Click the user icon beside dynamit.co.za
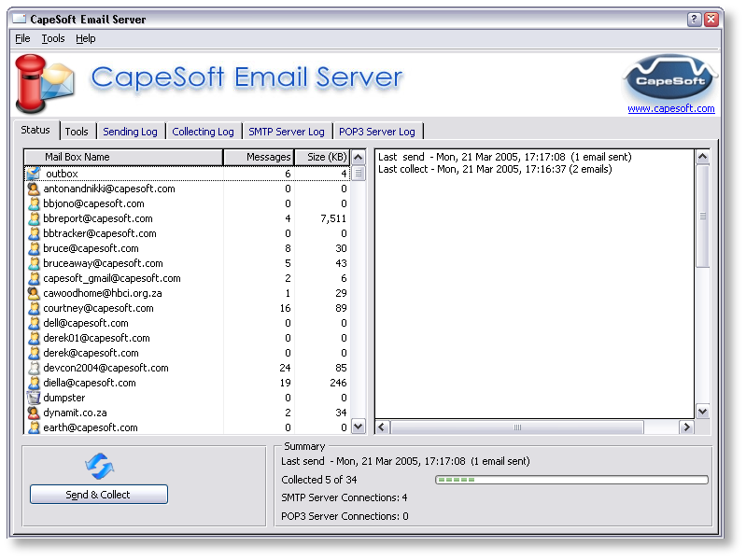Screen dimensions: 746x560 (x=34, y=413)
